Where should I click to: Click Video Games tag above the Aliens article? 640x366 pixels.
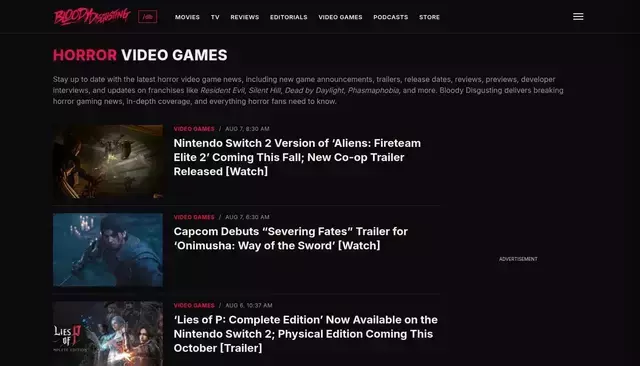194,129
